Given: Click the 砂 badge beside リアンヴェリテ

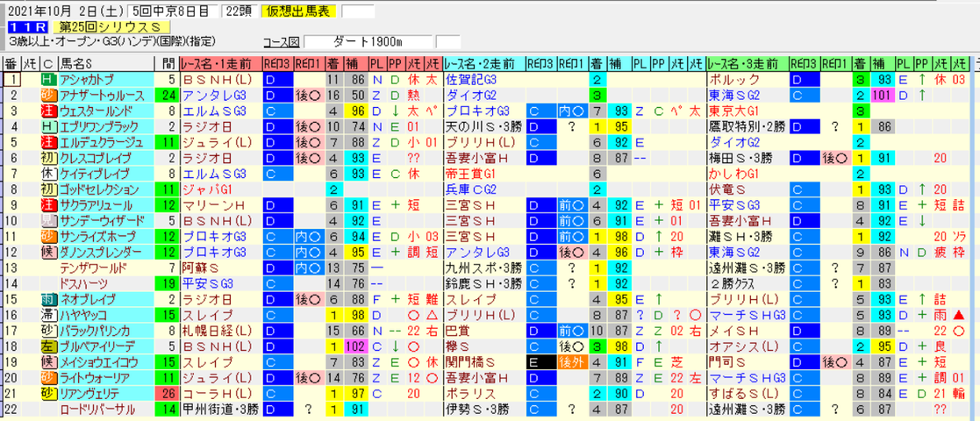Looking at the screenshot, I should tap(47, 393).
